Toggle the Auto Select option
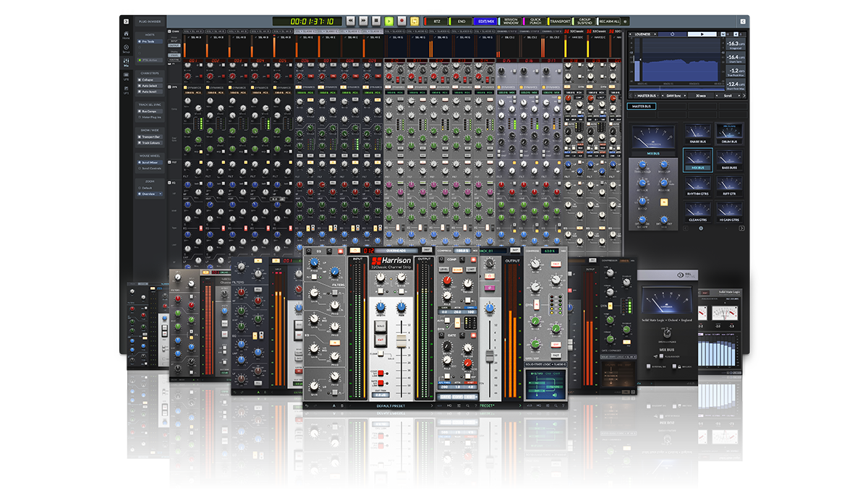 (x=149, y=86)
